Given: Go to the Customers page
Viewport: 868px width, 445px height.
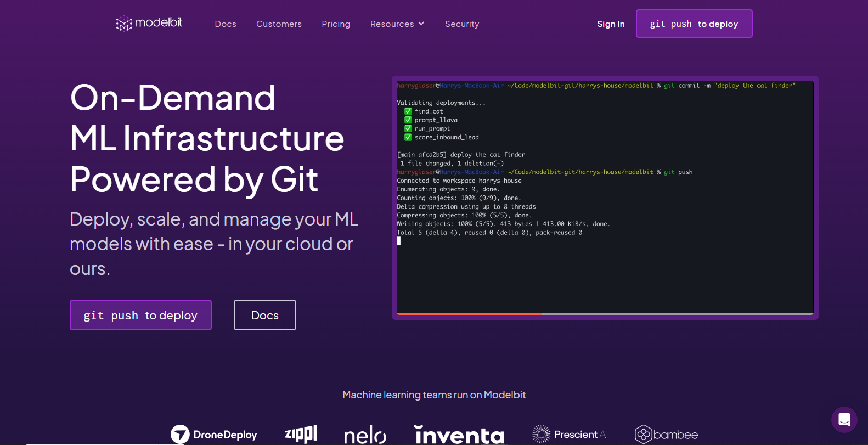Looking at the screenshot, I should coord(279,24).
